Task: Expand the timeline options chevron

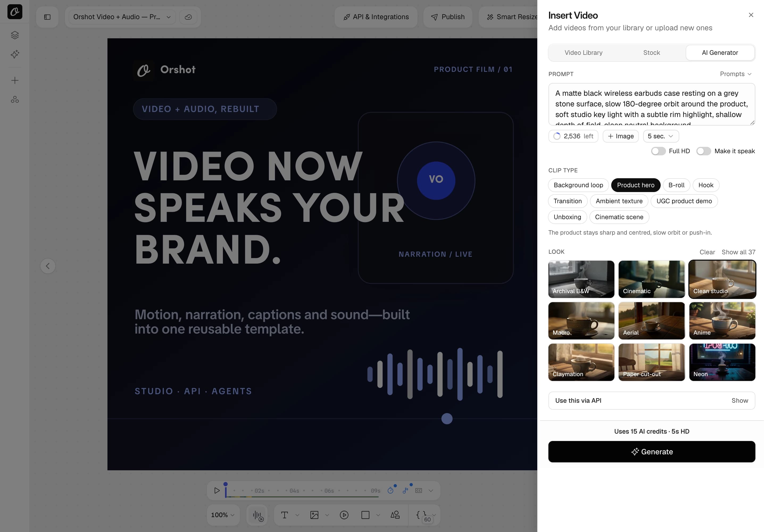Action: [431, 490]
